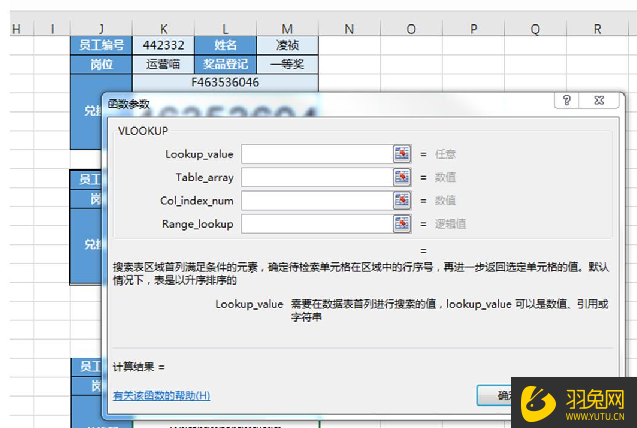The height and width of the screenshot is (428, 637).
Task: Focus the Table_array input field
Action: click(317, 177)
